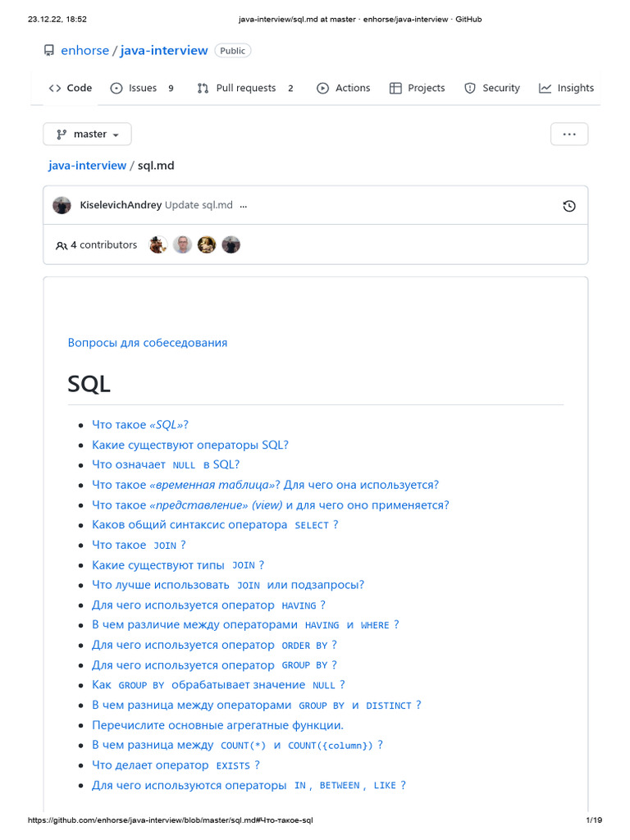The width and height of the screenshot is (630, 840).
Task: Open the master branch dropdown
Action: [87, 135]
